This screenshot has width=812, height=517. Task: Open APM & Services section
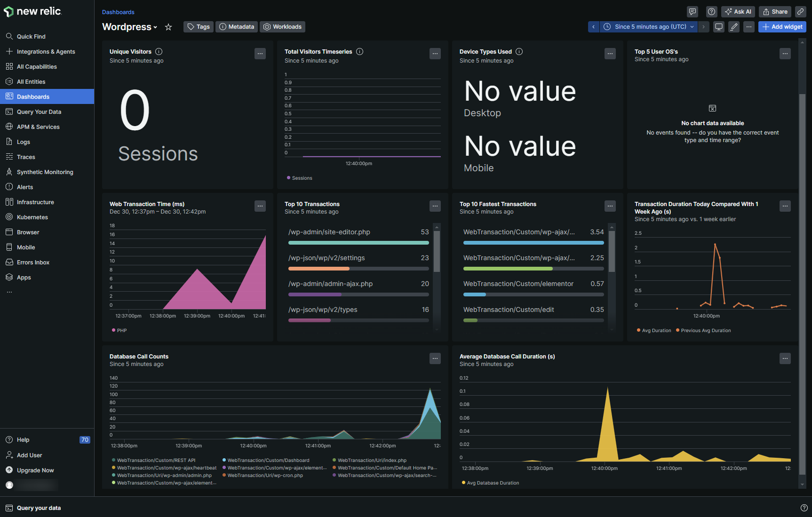(38, 127)
